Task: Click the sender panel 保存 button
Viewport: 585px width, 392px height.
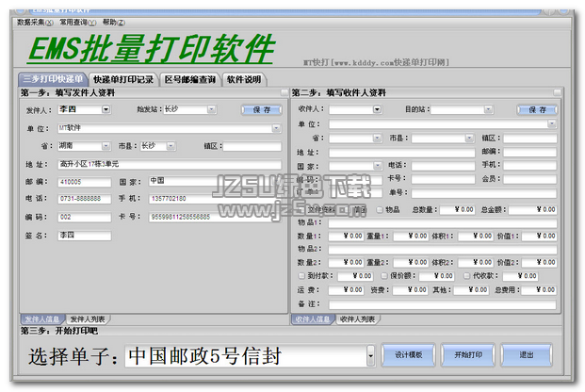Action: click(262, 109)
